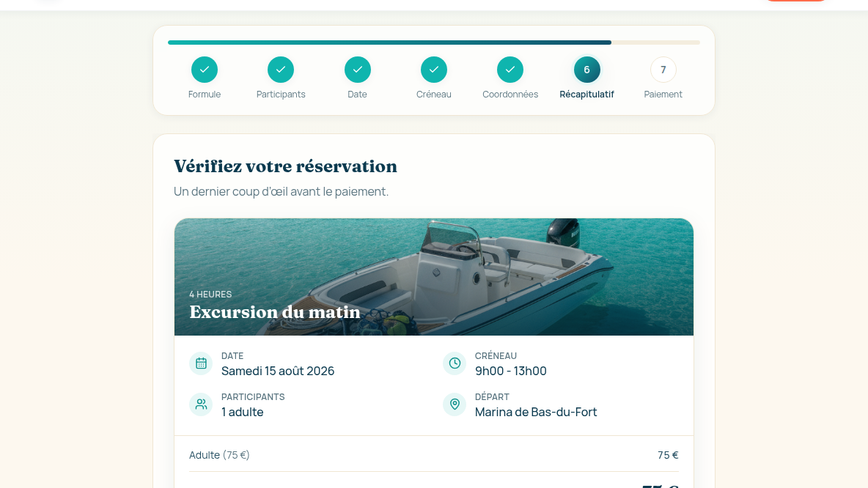Click the map pin icon beside Départ
The image size is (868, 488).
455,404
